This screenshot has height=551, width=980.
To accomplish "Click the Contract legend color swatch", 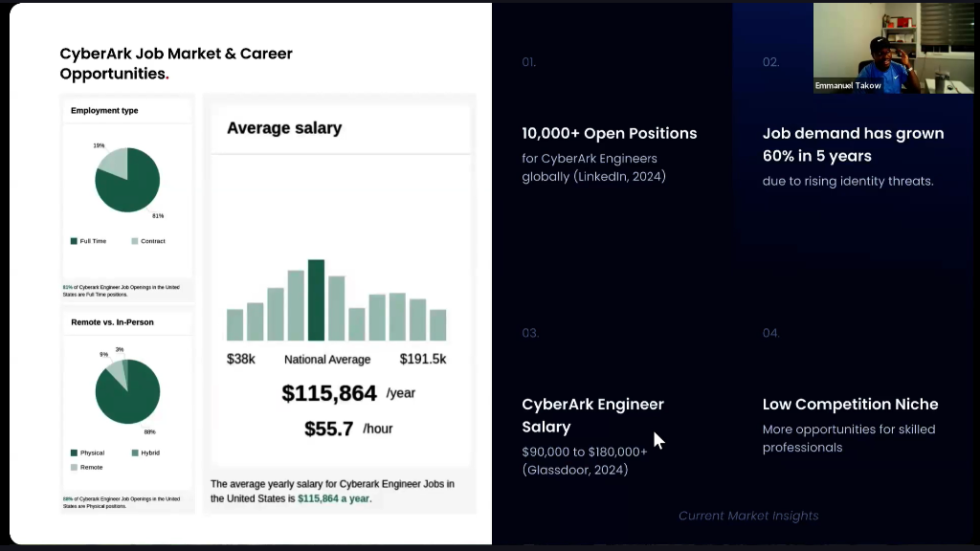I will pyautogui.click(x=134, y=241).
